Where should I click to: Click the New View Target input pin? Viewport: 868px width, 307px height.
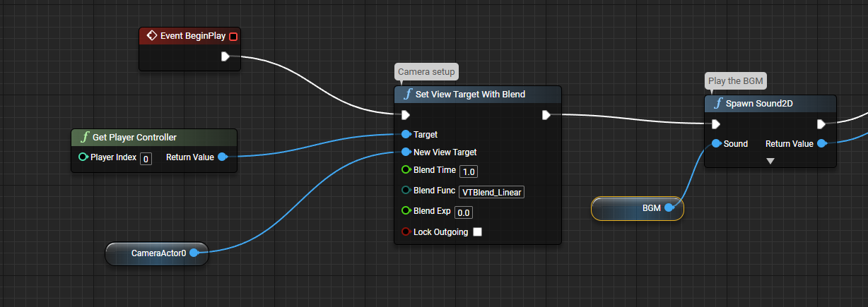pos(406,152)
